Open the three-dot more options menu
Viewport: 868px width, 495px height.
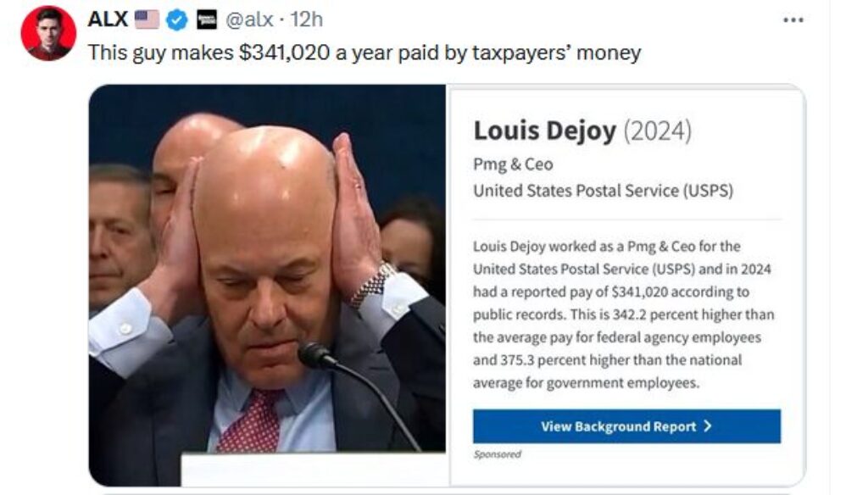793,20
